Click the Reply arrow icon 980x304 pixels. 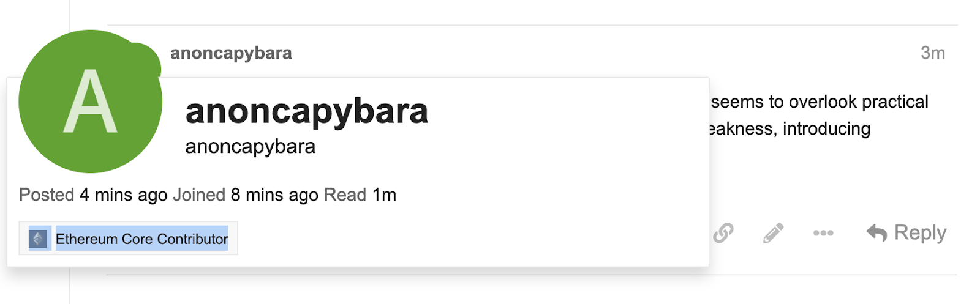[876, 233]
